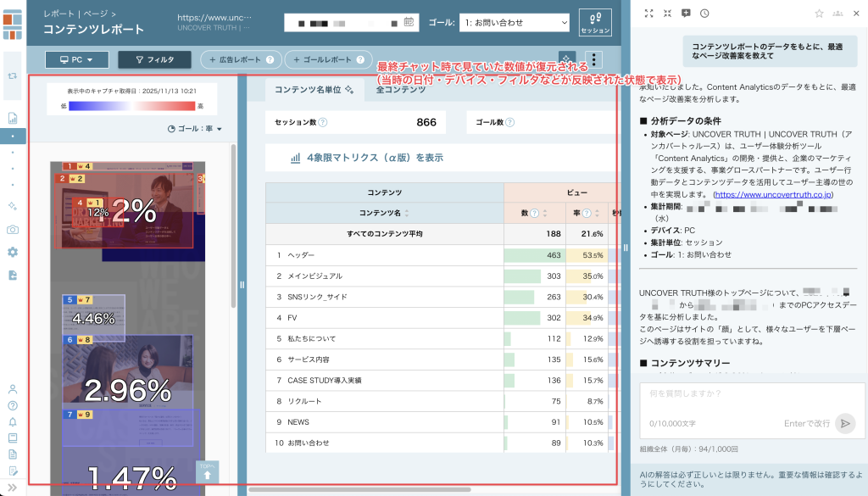Switch to the 全コンテンツ tab

coord(398,89)
